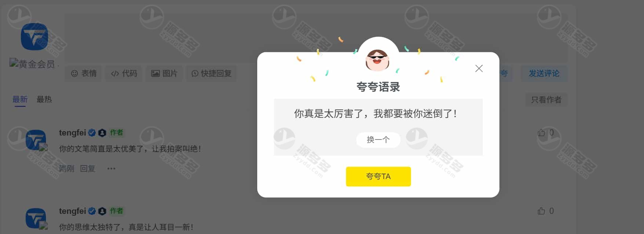The height and width of the screenshot is (234, 644).
Task: Click the yellow 夸夸TA button
Action: tap(378, 177)
